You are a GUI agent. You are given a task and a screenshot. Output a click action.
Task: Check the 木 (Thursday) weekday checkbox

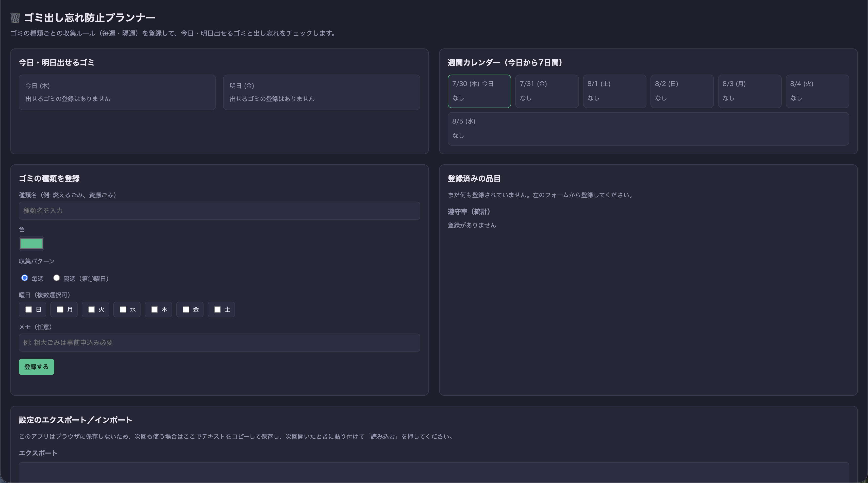point(154,309)
